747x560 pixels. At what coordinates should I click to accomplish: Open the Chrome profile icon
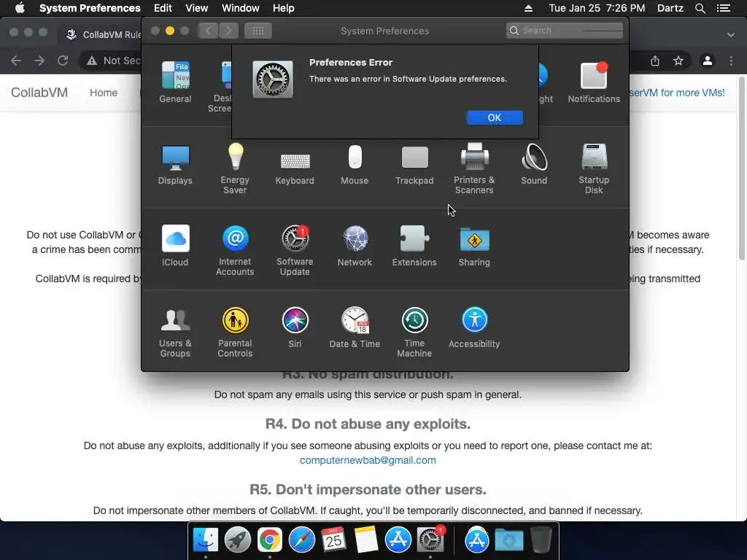click(x=708, y=61)
